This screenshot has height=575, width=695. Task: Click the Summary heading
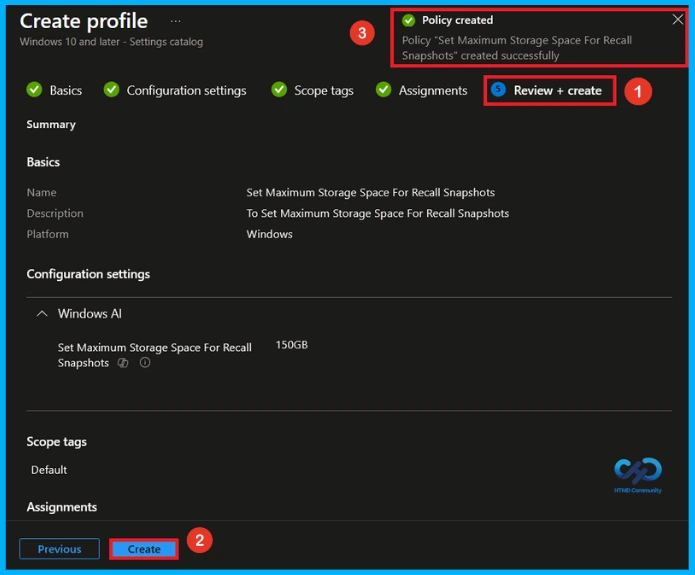point(51,125)
